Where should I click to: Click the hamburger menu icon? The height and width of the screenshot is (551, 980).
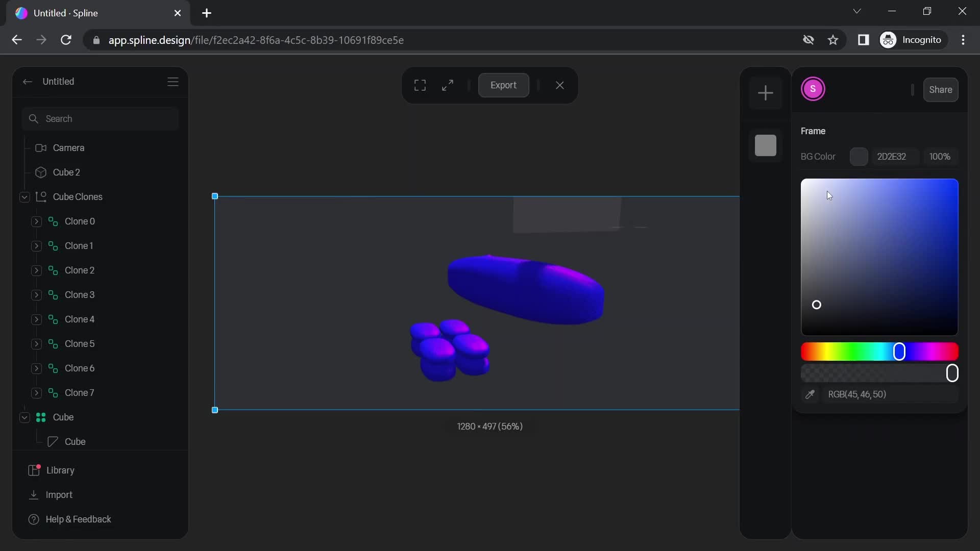pyautogui.click(x=173, y=81)
